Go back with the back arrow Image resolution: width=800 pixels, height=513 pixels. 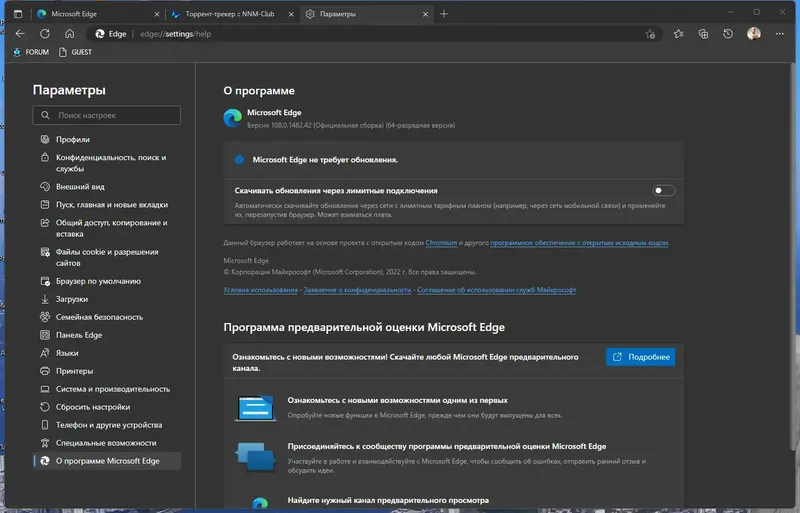(x=20, y=34)
